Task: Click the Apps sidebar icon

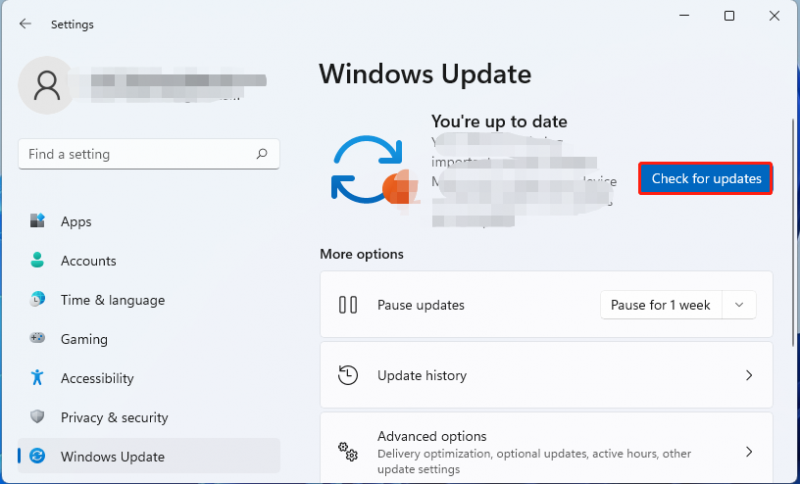Action: tap(37, 221)
